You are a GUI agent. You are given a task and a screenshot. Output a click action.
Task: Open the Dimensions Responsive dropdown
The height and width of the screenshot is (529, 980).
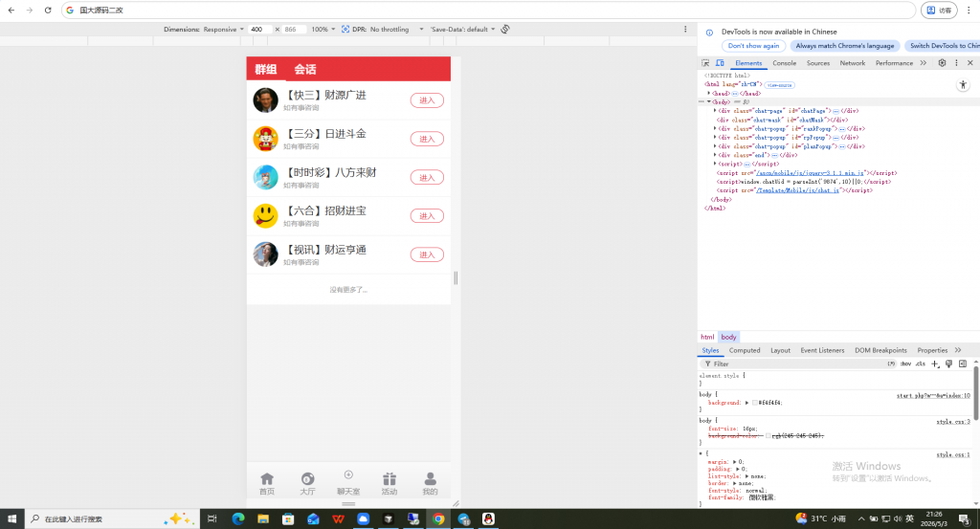click(223, 30)
